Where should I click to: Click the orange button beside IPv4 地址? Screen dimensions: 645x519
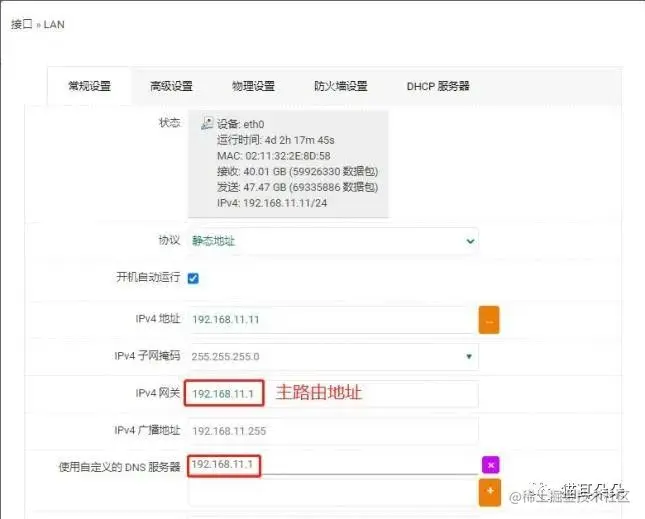(489, 320)
